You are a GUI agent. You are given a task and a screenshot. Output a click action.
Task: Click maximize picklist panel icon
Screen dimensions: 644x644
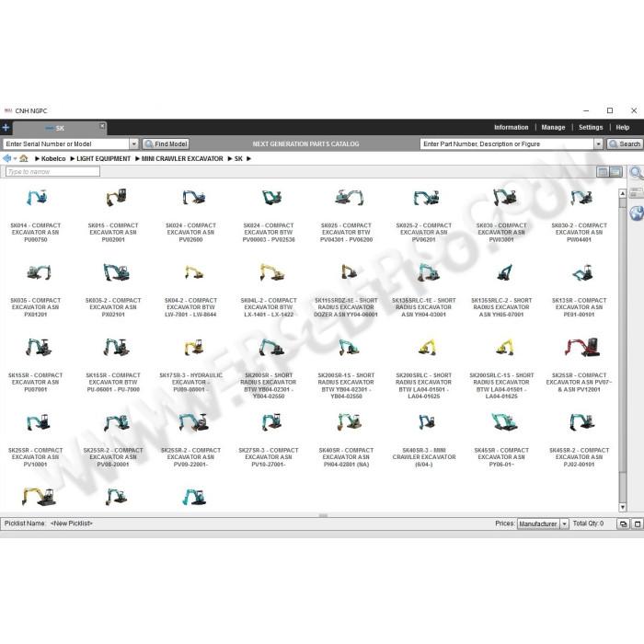coord(638,523)
